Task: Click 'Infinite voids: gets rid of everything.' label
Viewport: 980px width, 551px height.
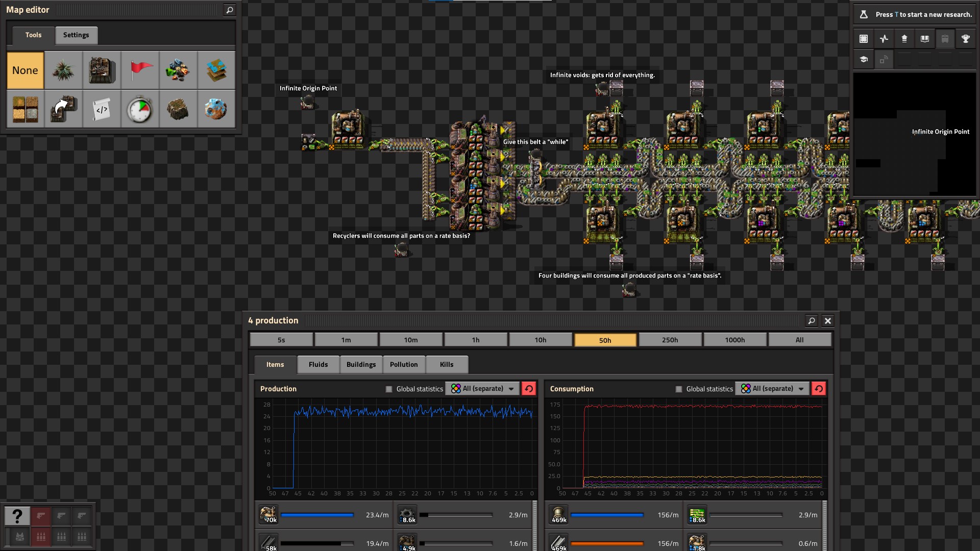Action: [602, 75]
